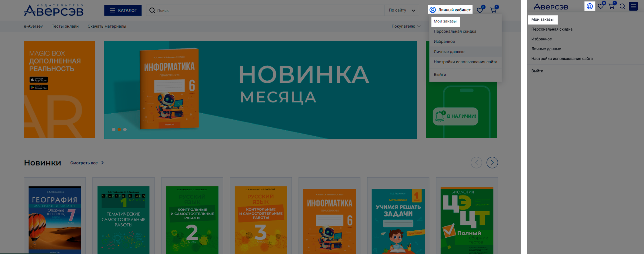
Task: Click the mobile user account icon
Action: pyautogui.click(x=589, y=6)
